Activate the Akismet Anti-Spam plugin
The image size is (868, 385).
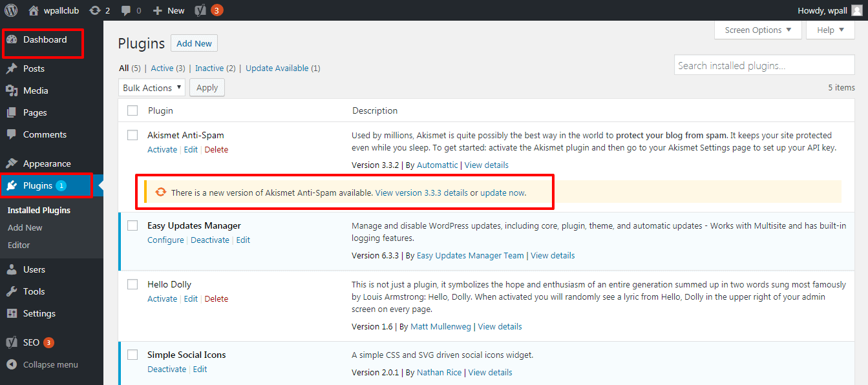pos(162,149)
